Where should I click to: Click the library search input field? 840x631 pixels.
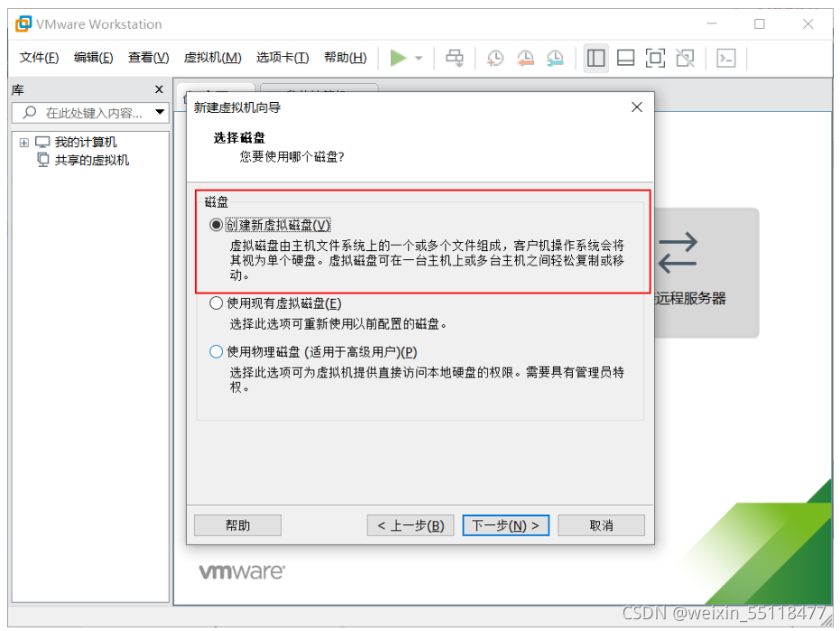90,113
